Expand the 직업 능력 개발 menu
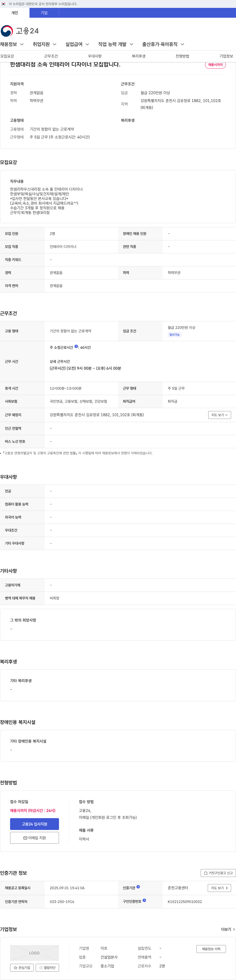The image size is (236, 980). pos(116,45)
